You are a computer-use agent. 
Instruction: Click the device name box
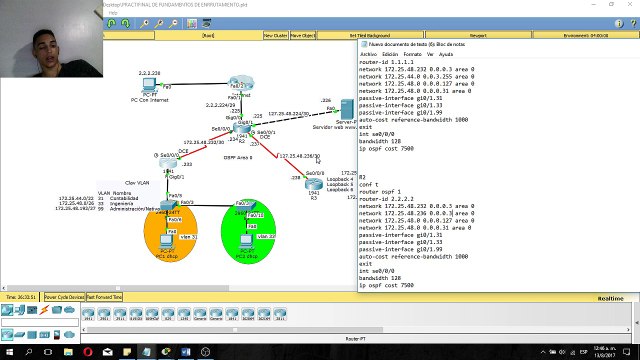coord(40,322)
